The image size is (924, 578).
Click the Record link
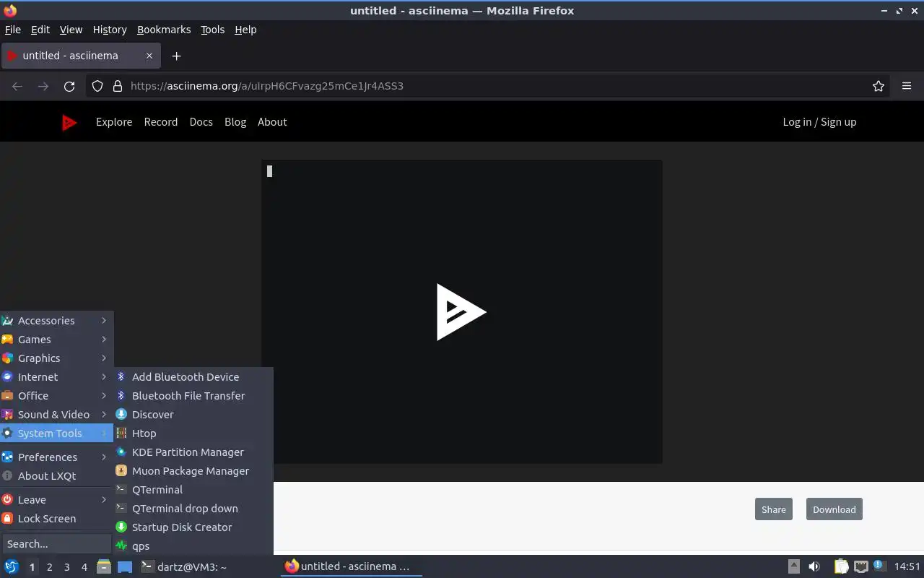[x=161, y=122]
